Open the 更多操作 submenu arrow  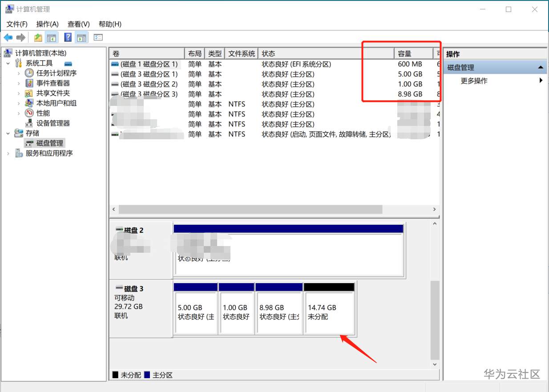click(x=541, y=81)
